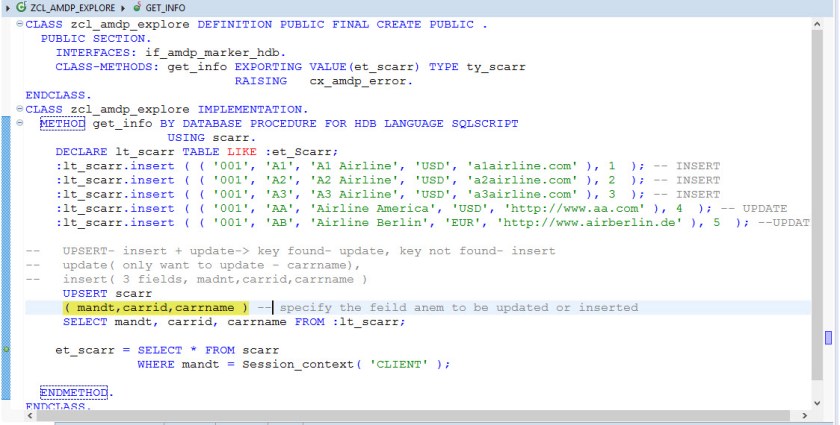Select GET_INFO breadcrumb entry

click(166, 8)
